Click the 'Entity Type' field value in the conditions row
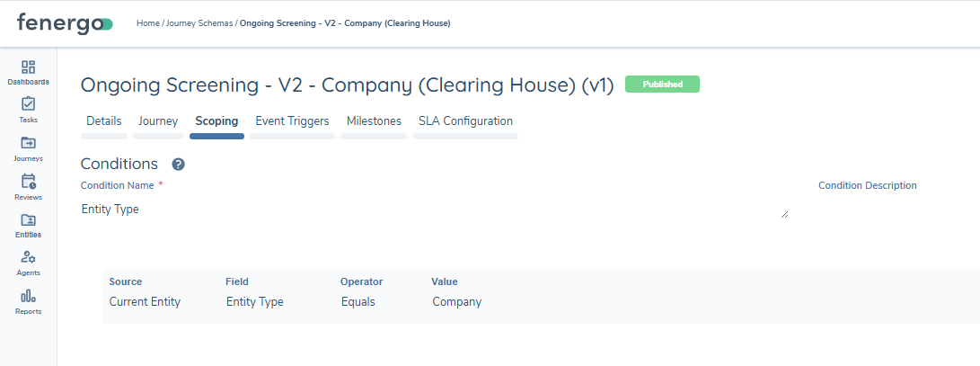 coord(255,301)
